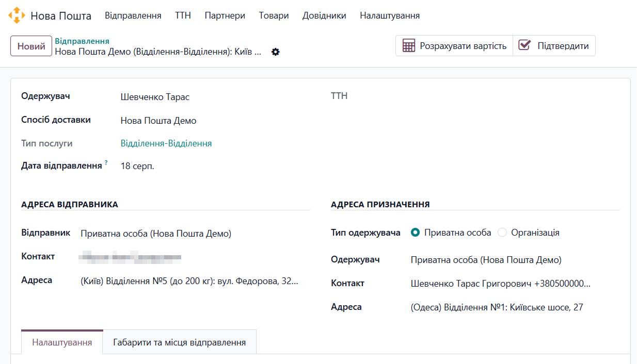Select Приватна особа recipient type
Image resolution: width=637 pixels, height=364 pixels.
click(415, 233)
